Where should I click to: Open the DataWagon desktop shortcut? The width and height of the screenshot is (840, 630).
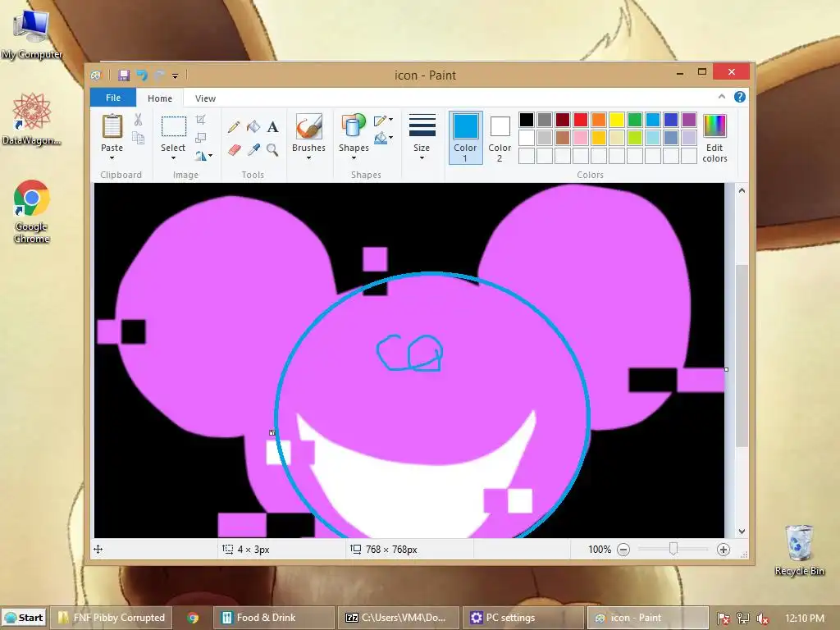click(32, 118)
